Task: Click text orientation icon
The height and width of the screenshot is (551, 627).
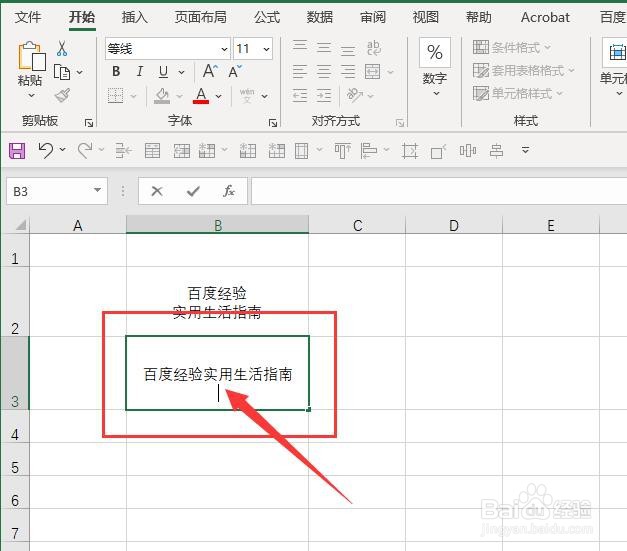Action: [x=355, y=96]
